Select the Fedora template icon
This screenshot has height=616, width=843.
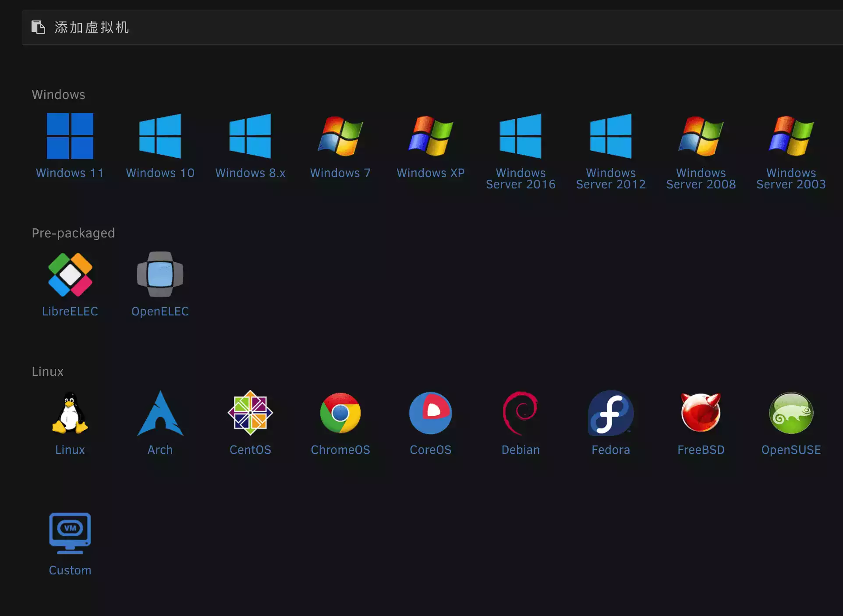coord(610,413)
